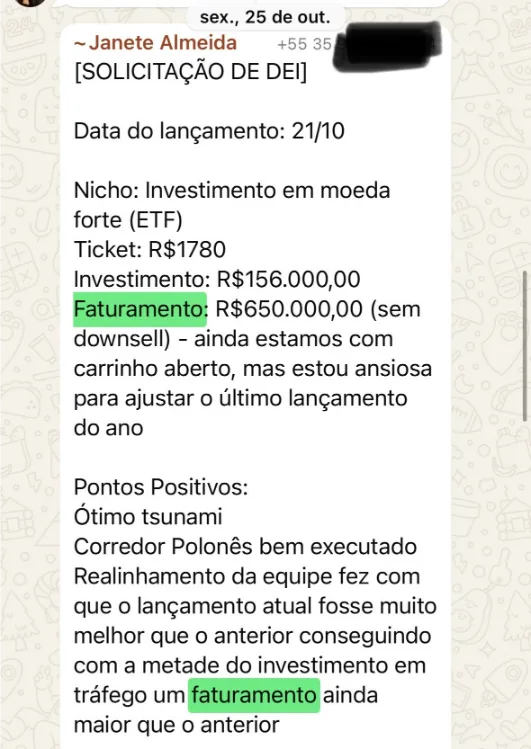This screenshot has height=749, width=531.
Task: Click the forte (ETF) text
Action: (128, 220)
